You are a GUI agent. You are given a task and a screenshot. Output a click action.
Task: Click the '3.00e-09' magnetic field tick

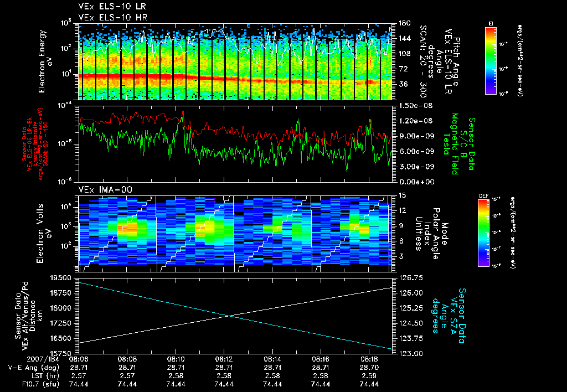[416, 167]
